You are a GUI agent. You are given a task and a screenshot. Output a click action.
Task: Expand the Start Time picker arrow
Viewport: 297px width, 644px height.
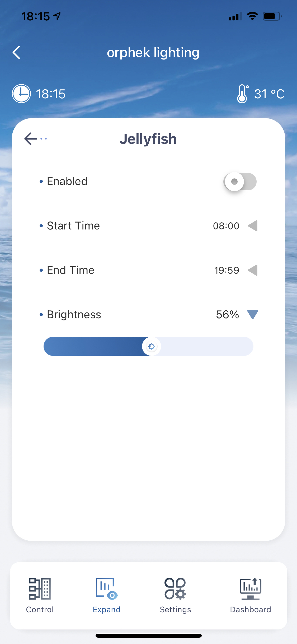pyautogui.click(x=253, y=226)
